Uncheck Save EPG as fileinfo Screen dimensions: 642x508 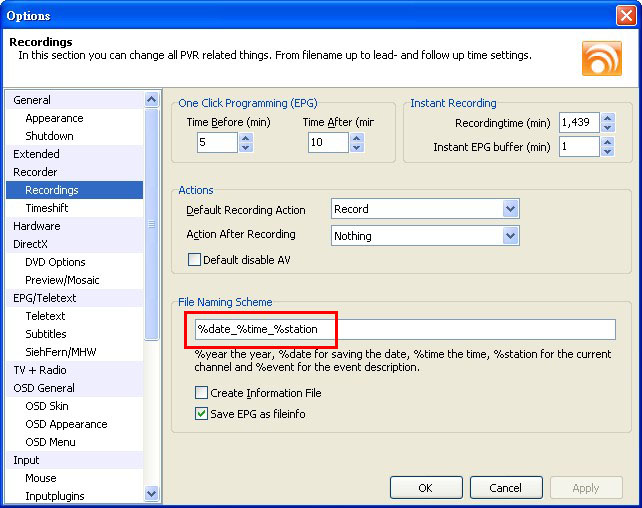[x=202, y=413]
